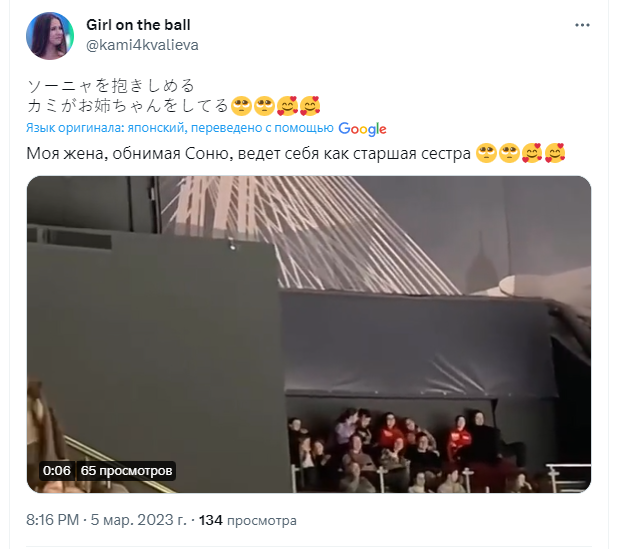The image size is (622, 549).
Task: Click the last smiling hearts emoji in translation
Action: 555,153
